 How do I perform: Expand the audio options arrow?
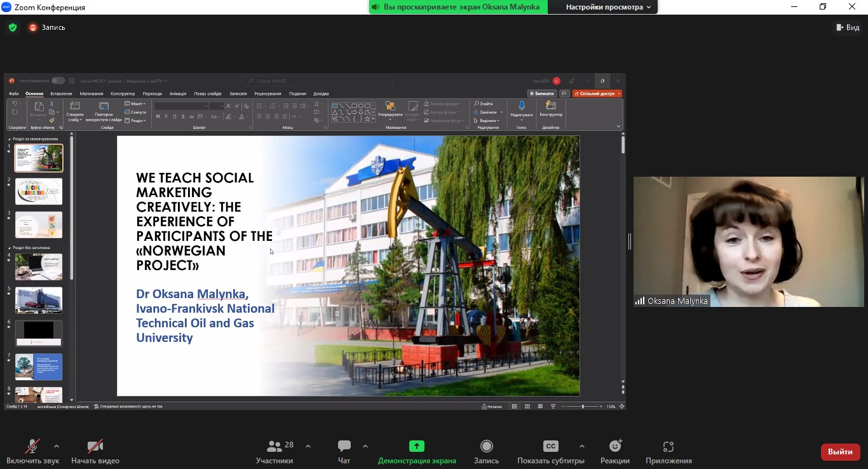(x=57, y=446)
